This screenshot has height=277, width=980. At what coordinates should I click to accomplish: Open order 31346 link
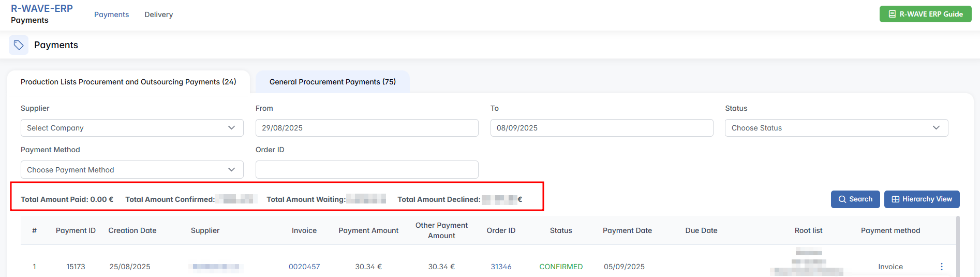coord(501,267)
